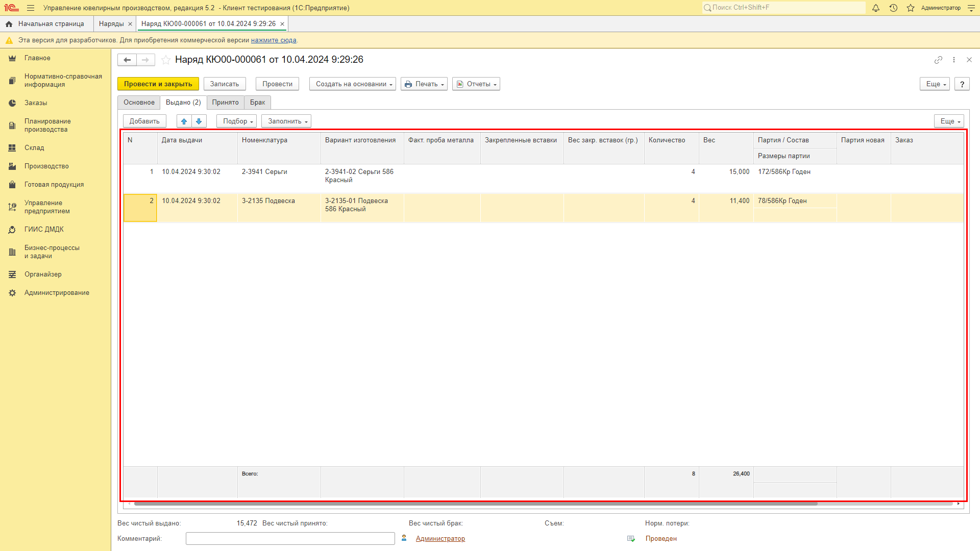The width and height of the screenshot is (980, 551).
Task: Focus the Комментарий input field
Action: pos(290,539)
